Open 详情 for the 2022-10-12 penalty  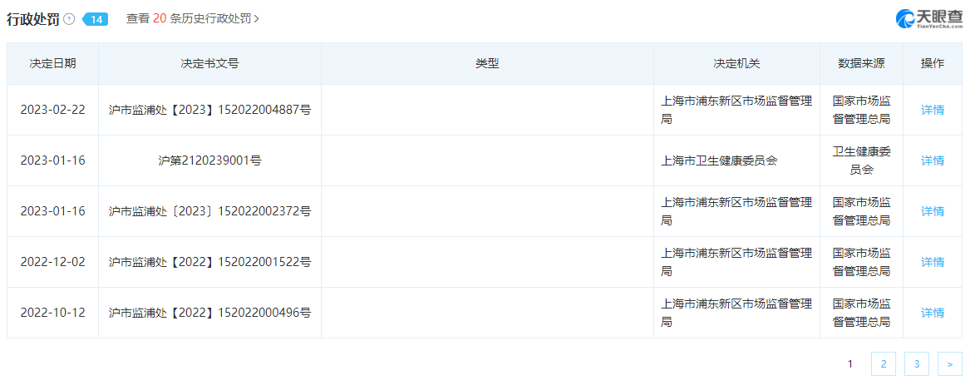point(932,313)
